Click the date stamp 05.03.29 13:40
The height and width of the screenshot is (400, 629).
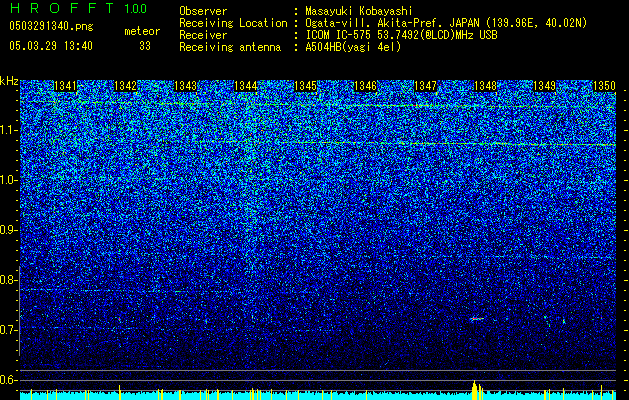pyautogui.click(x=51, y=46)
